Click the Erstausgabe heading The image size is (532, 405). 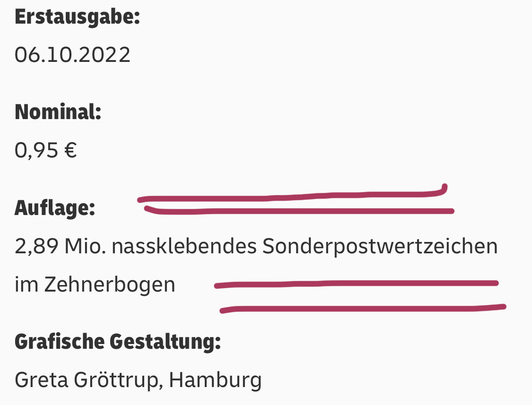78,17
